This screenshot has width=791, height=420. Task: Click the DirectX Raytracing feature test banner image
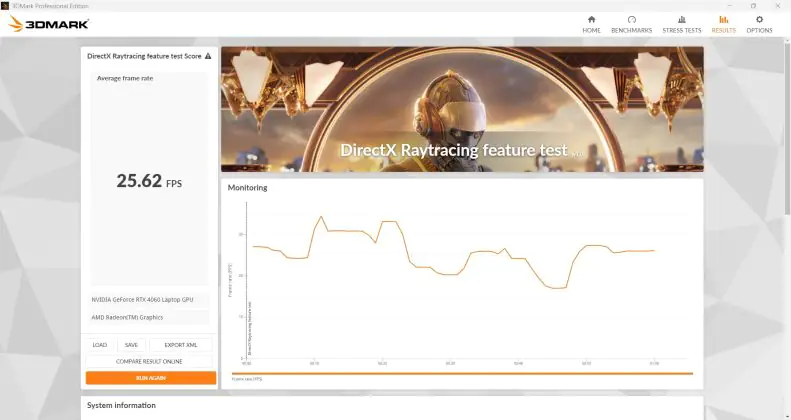462,109
